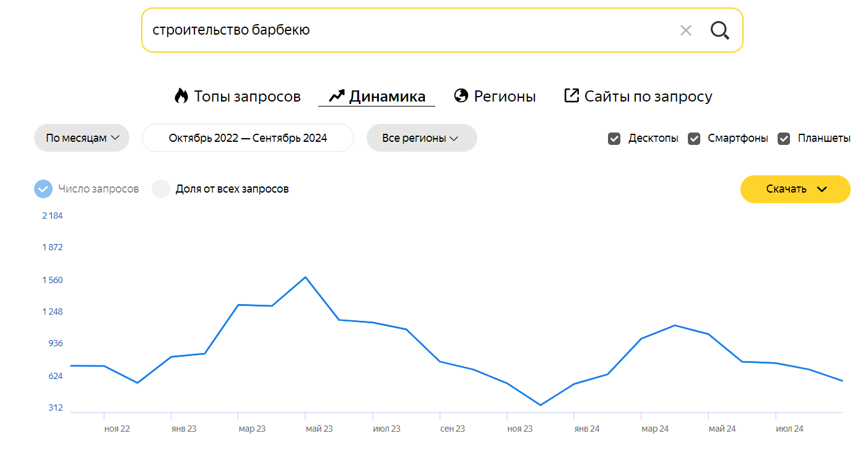Viewport: 868px width, 449px height.
Task: Click the flame icon for top queries
Action: click(181, 96)
